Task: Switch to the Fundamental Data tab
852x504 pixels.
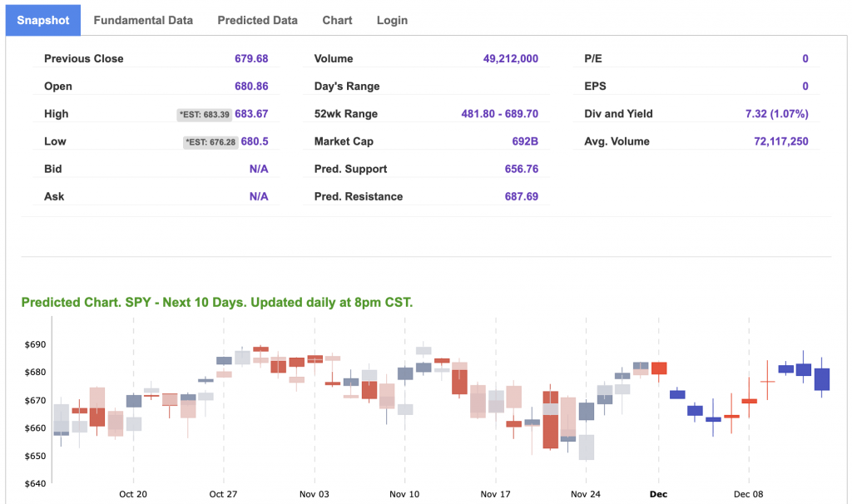Action: tap(143, 20)
